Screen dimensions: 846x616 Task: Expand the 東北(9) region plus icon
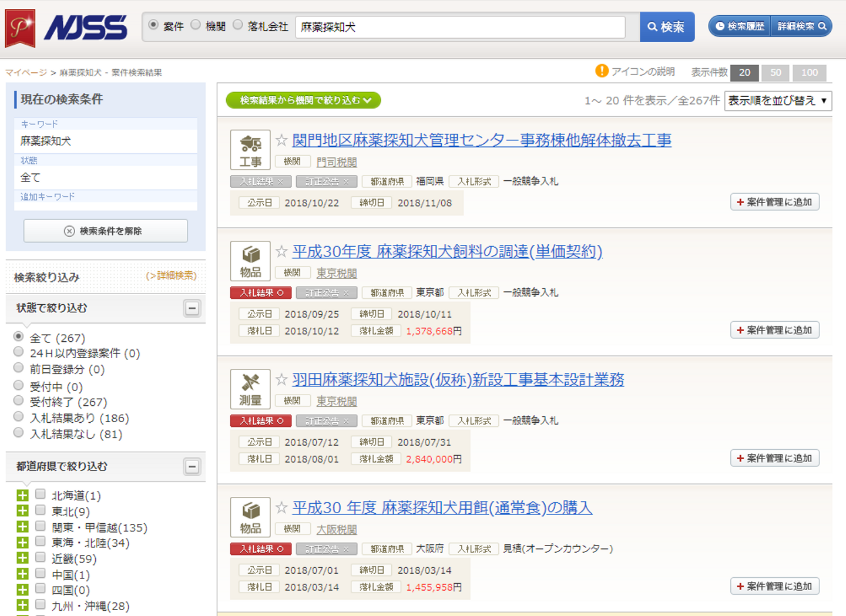pos(22,511)
